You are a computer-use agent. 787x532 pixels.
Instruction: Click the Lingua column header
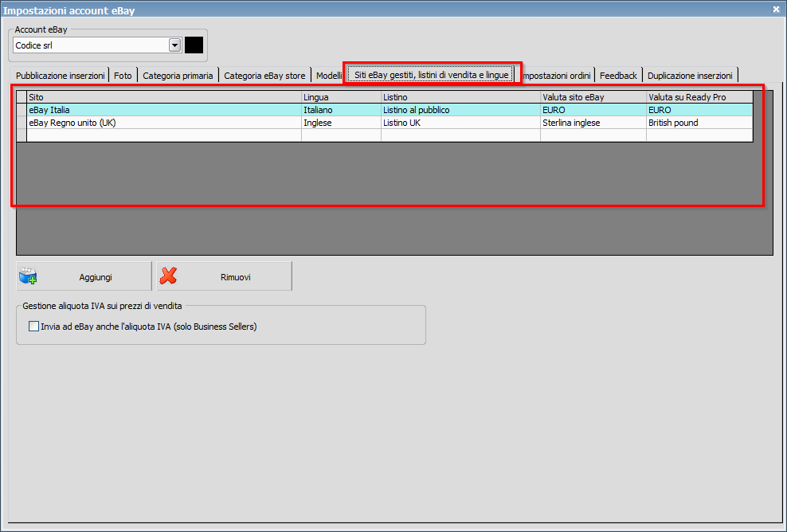tap(341, 97)
